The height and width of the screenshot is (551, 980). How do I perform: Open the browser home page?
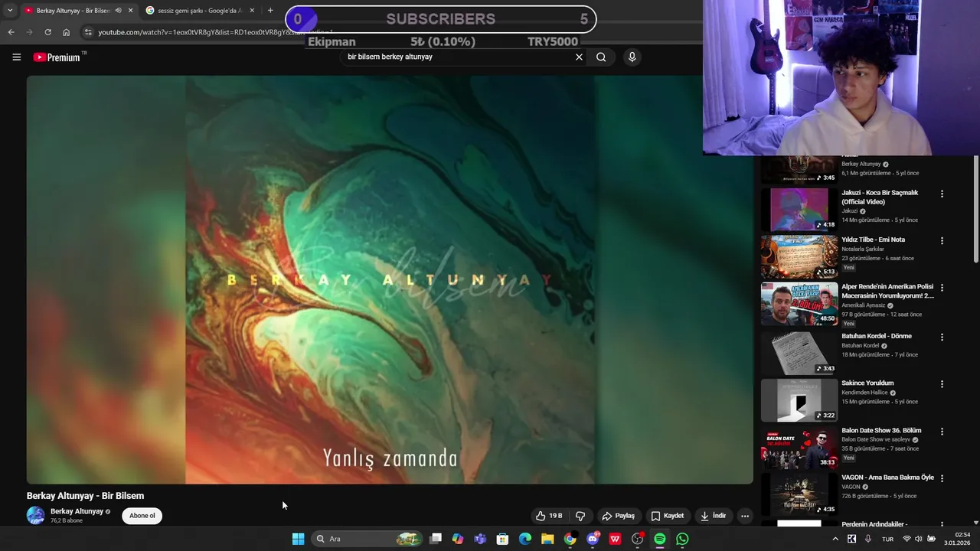67,32
